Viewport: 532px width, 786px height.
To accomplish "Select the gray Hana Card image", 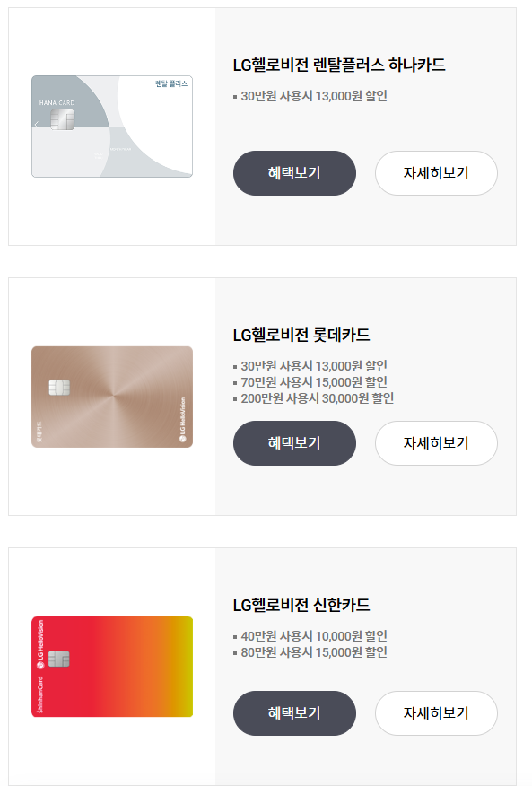I will [112, 127].
